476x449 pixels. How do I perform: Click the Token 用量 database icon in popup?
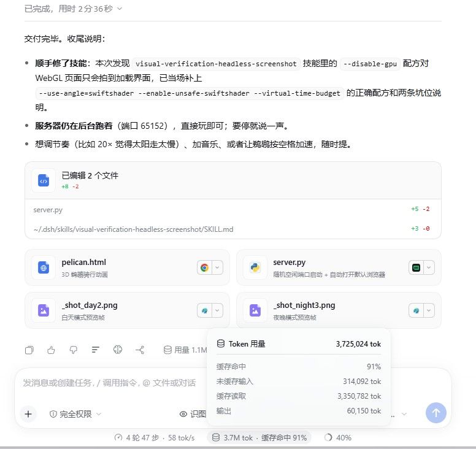pyautogui.click(x=221, y=343)
